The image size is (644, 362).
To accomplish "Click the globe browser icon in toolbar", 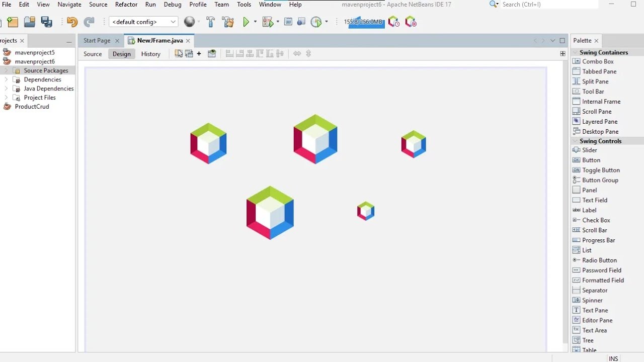I will click(189, 22).
